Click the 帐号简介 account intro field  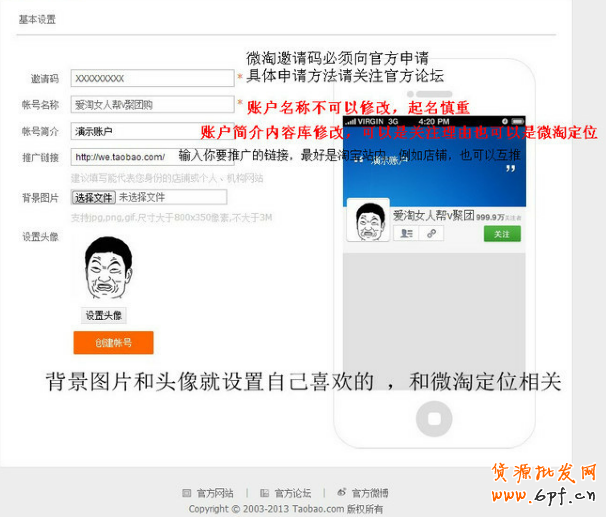coord(152,131)
